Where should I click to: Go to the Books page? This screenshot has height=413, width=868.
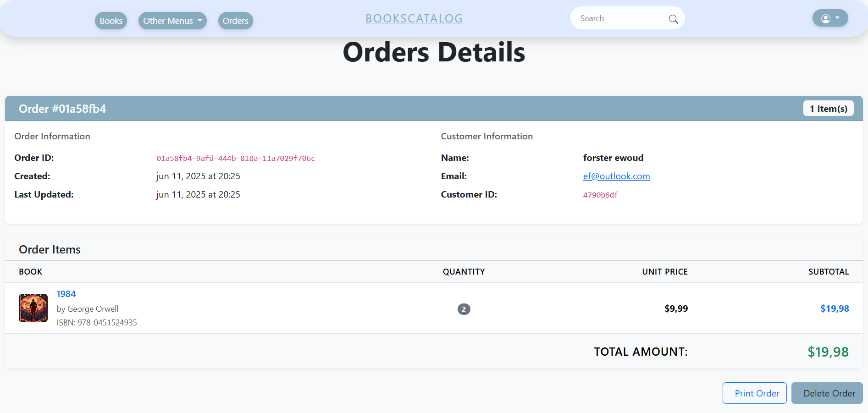point(111,21)
